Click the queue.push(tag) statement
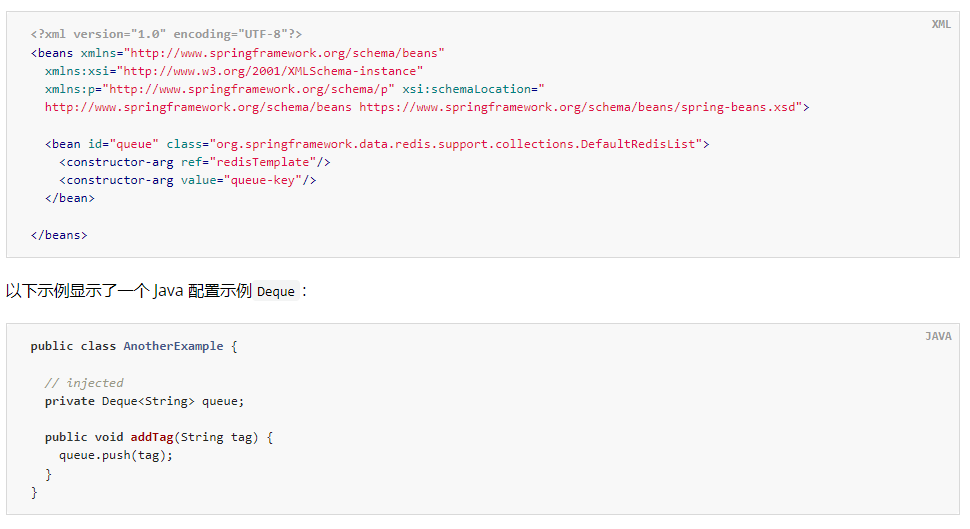The width and height of the screenshot is (970, 529). [x=116, y=455]
